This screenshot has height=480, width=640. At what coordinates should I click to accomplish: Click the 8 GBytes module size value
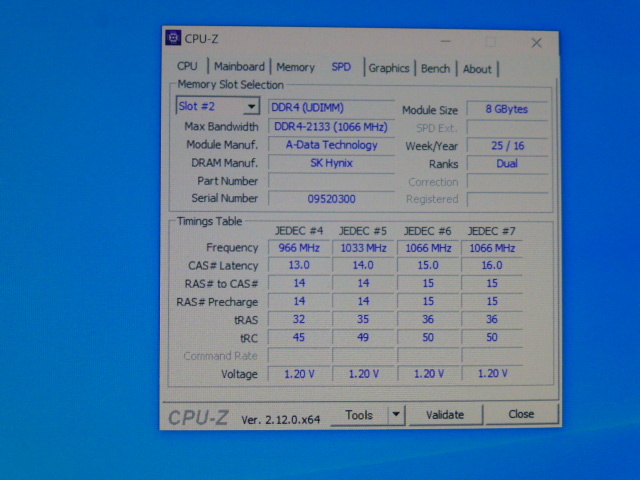pyautogui.click(x=507, y=109)
